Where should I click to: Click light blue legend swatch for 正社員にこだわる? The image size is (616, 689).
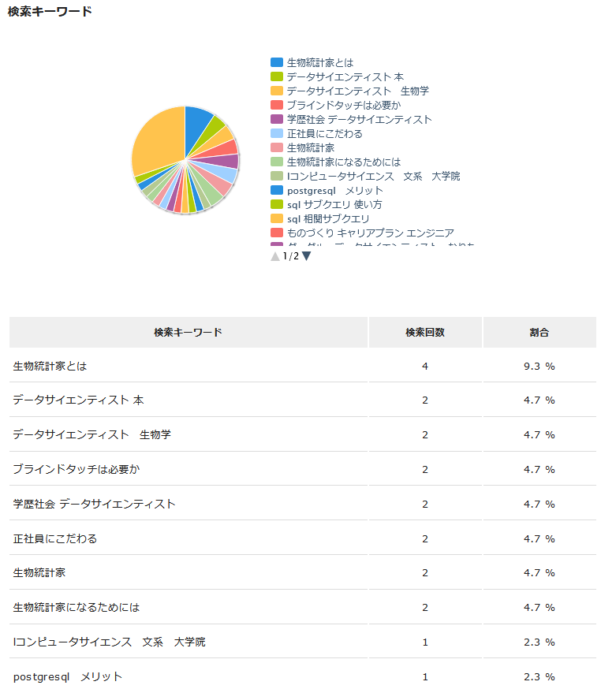click(277, 133)
